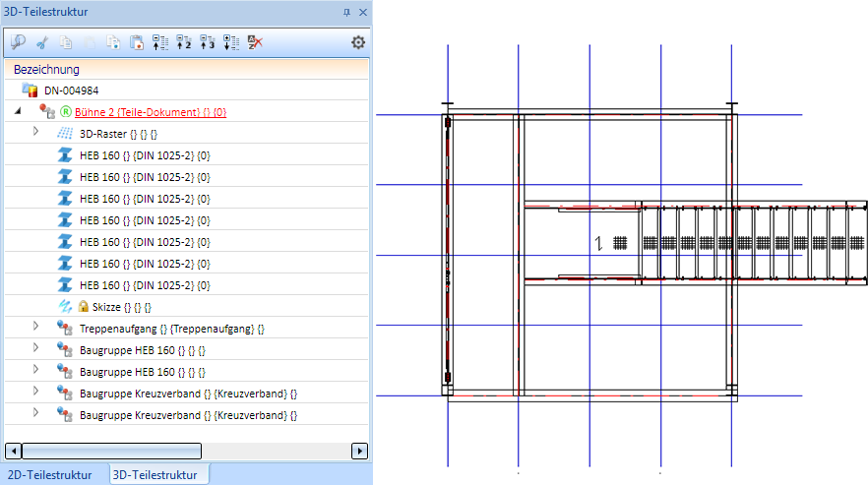Click the remove A-Z sorting icon
The height and width of the screenshot is (485, 868).
point(254,42)
